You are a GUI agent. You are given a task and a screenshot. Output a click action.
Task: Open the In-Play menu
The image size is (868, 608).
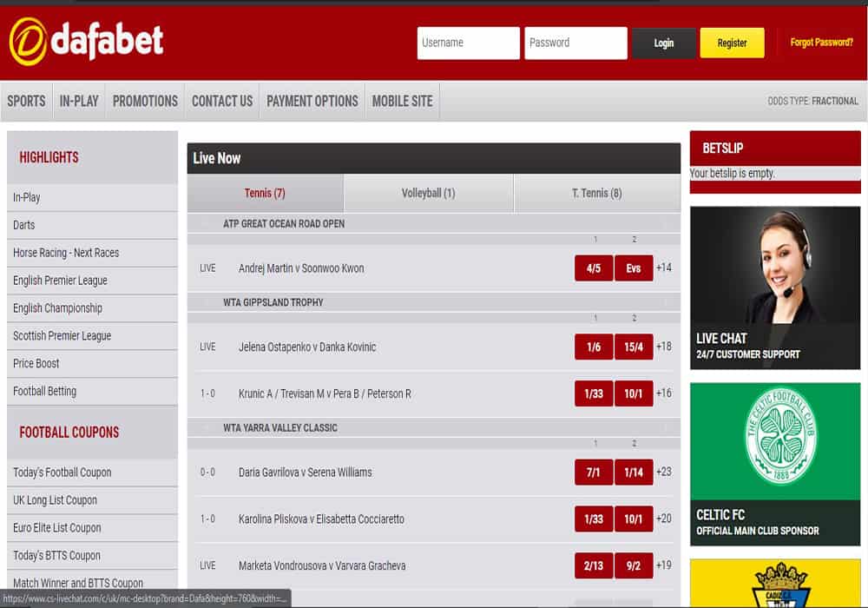(79, 101)
